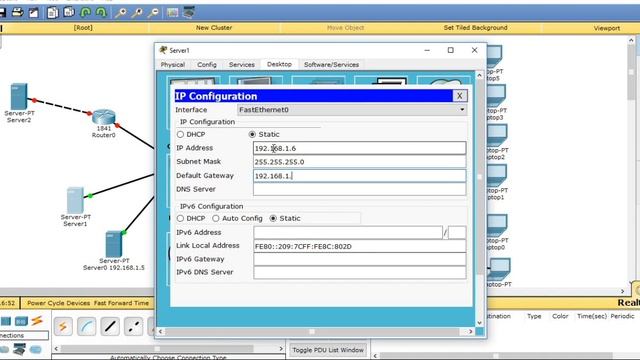Screen dimensions: 640x360
Task: Open the Activity Wizard toolbar icon
Action: coord(34,13)
